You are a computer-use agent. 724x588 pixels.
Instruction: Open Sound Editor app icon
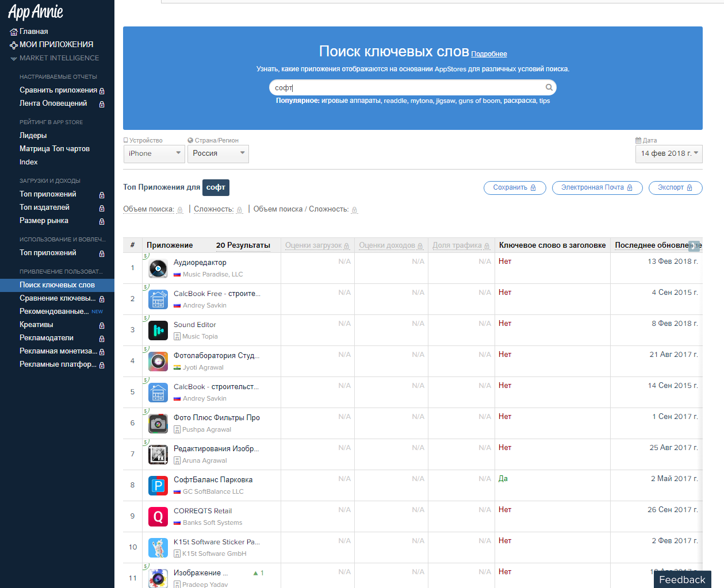coord(158,330)
